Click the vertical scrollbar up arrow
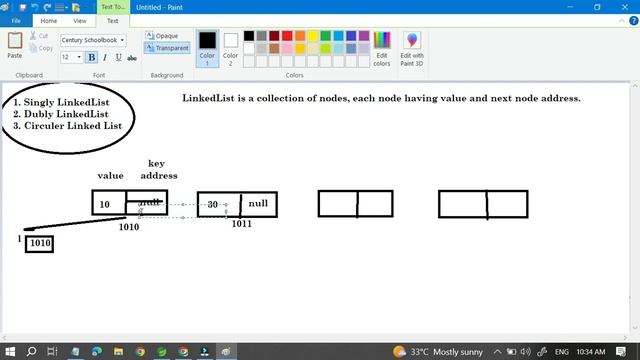 [x=635, y=86]
